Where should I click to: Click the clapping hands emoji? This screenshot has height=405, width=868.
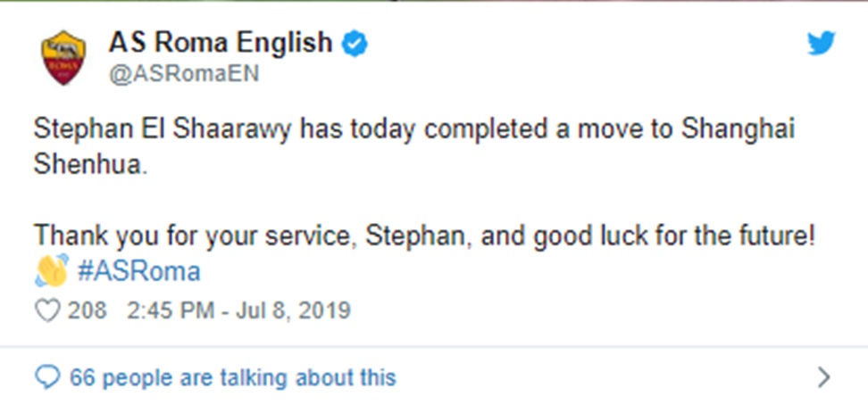pyautogui.click(x=52, y=269)
